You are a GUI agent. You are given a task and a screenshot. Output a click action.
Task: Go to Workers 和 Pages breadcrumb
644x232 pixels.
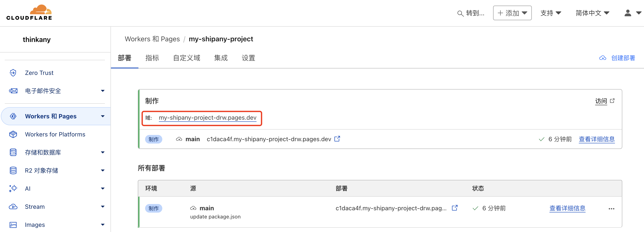152,39
